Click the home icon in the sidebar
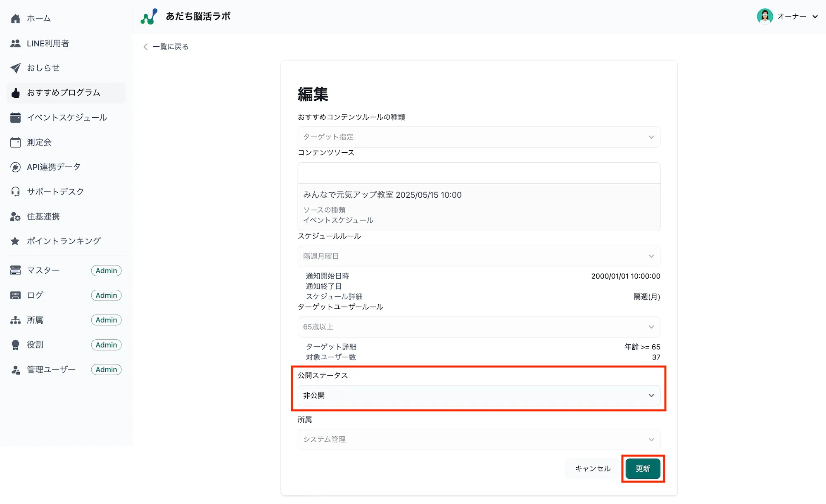This screenshot has height=504, width=826. pyautogui.click(x=15, y=19)
